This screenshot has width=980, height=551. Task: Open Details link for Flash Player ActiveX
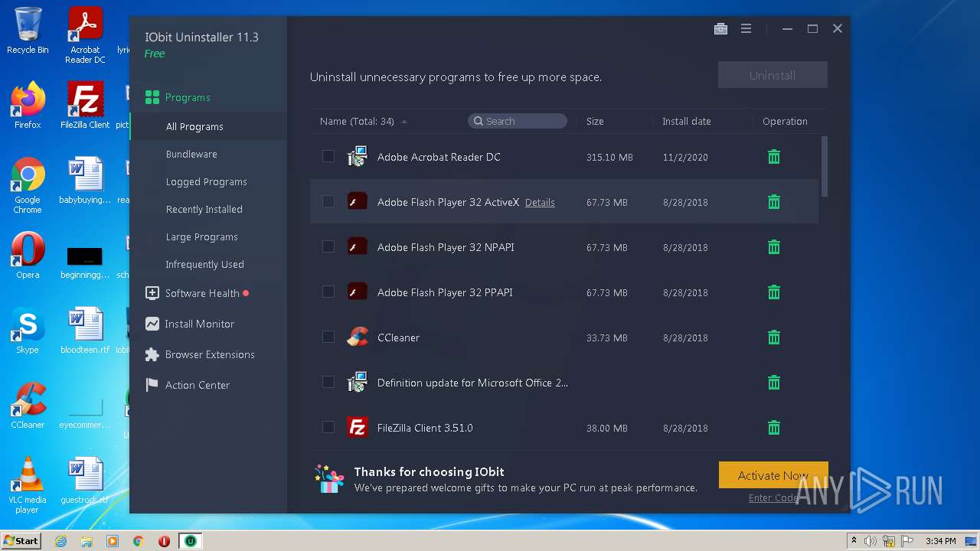(x=540, y=203)
